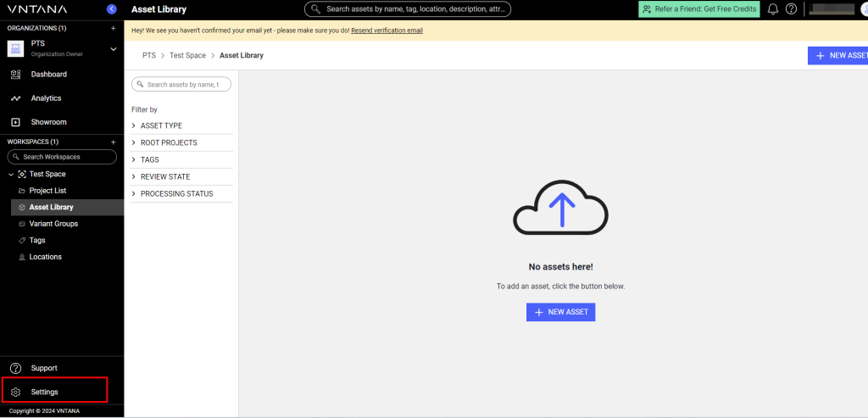Expand the PROCESSING STATUS filter
Screen dimensions: 868x418
coord(176,193)
